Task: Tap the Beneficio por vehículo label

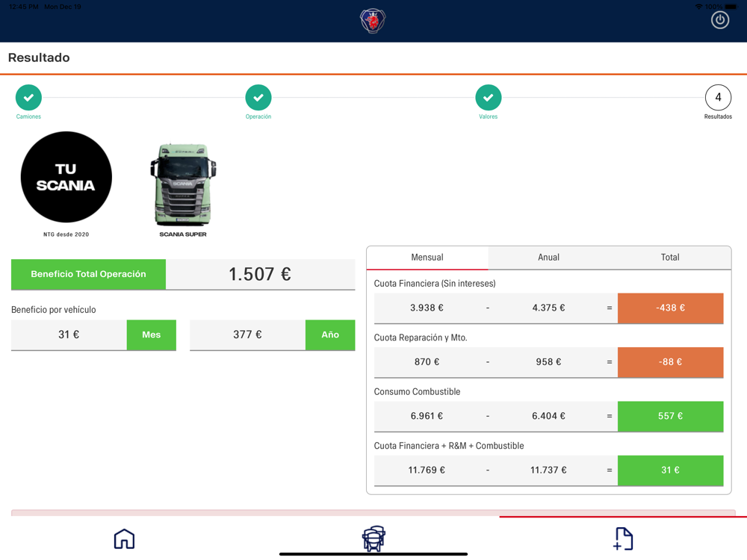Action: (53, 310)
